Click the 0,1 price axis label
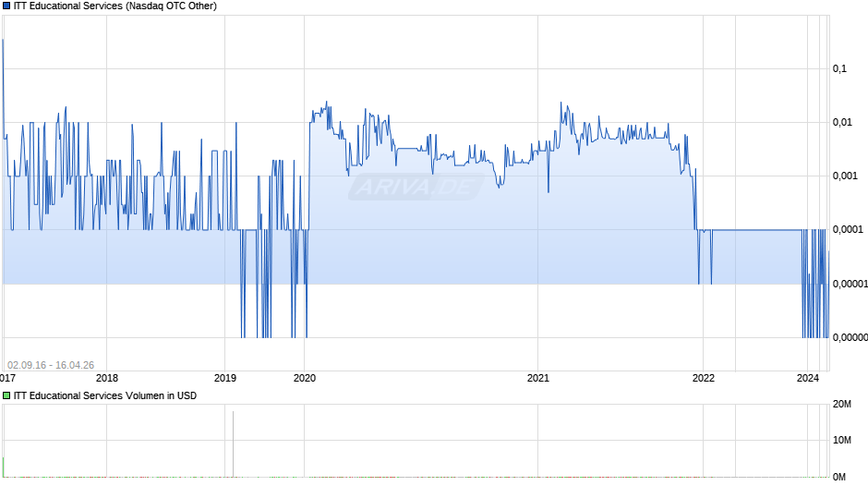The height and width of the screenshot is (486, 868). pyautogui.click(x=839, y=68)
